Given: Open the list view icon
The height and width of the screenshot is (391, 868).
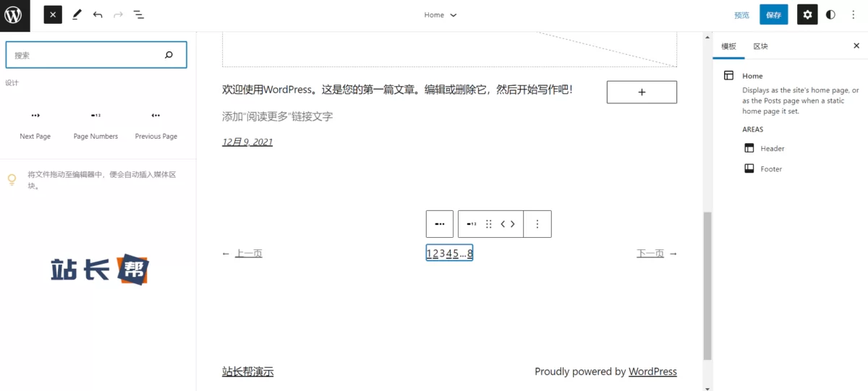Looking at the screenshot, I should [139, 14].
